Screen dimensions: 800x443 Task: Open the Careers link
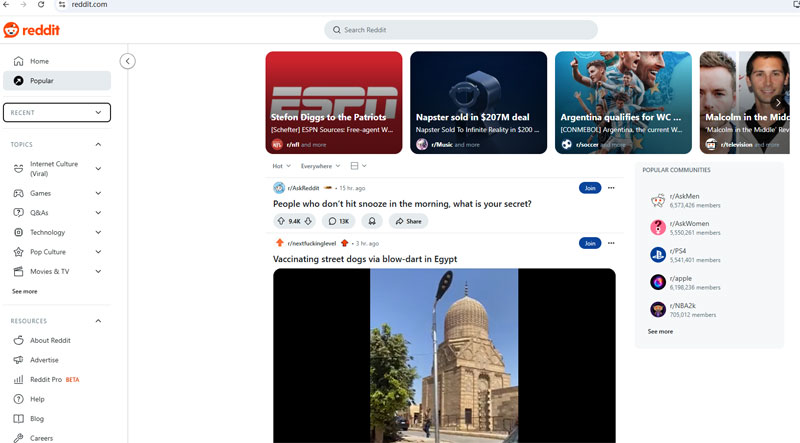(x=41, y=438)
